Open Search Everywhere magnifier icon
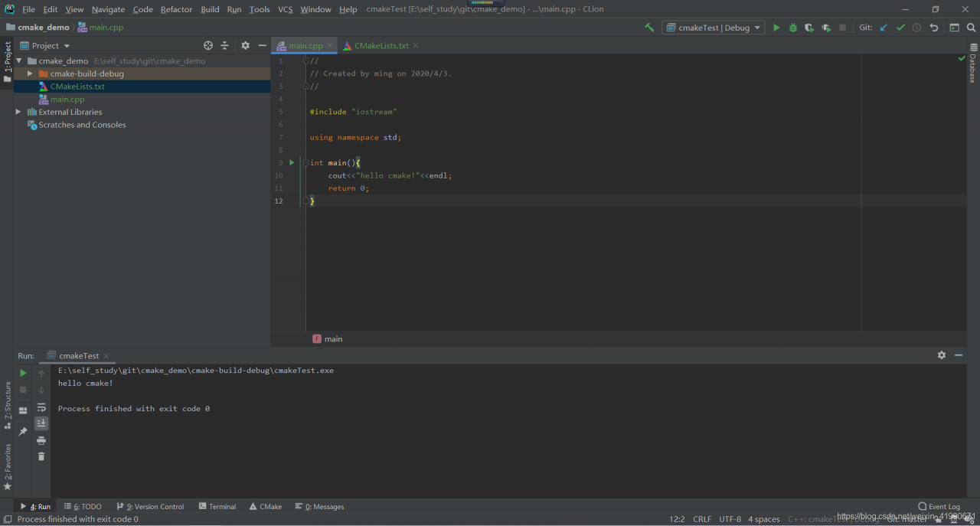Viewport: 980px width, 526px height. click(x=971, y=28)
